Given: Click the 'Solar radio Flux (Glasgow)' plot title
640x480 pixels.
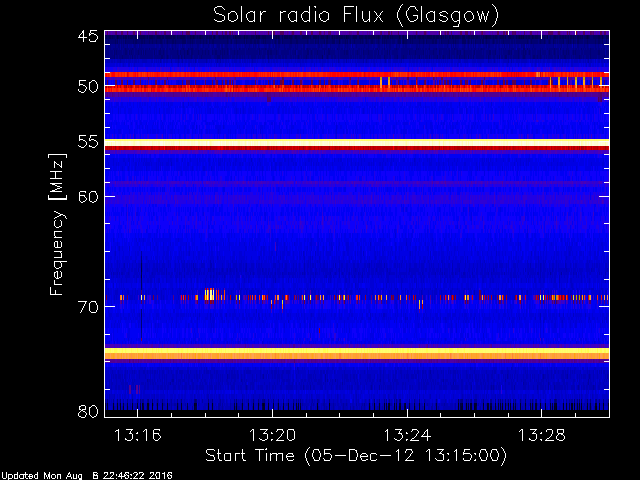Looking at the screenshot, I should pyautogui.click(x=356, y=16).
